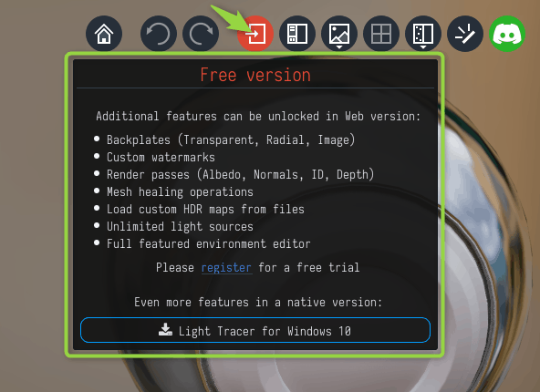
Task: Expand the split panel dropdown arrow
Action: coord(423,46)
